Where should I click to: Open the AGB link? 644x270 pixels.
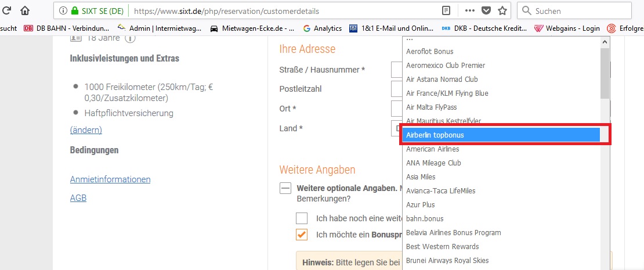(78, 198)
